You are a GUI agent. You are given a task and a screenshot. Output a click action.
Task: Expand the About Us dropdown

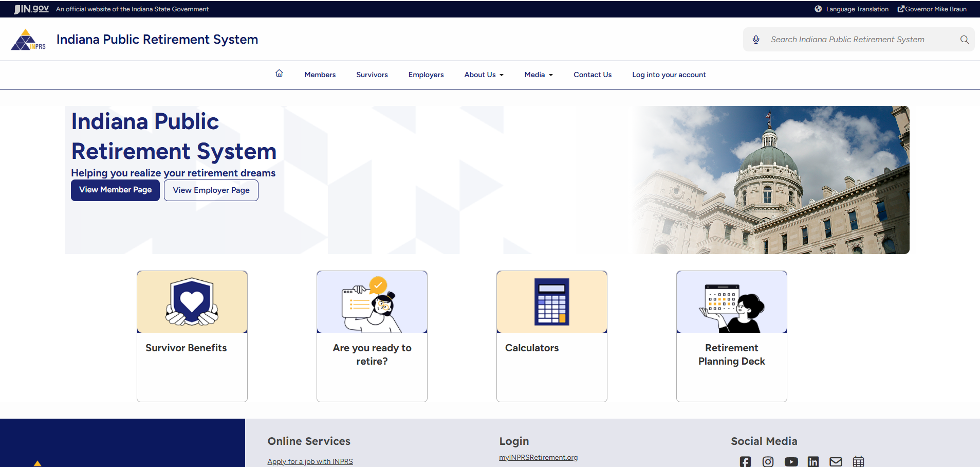click(484, 75)
